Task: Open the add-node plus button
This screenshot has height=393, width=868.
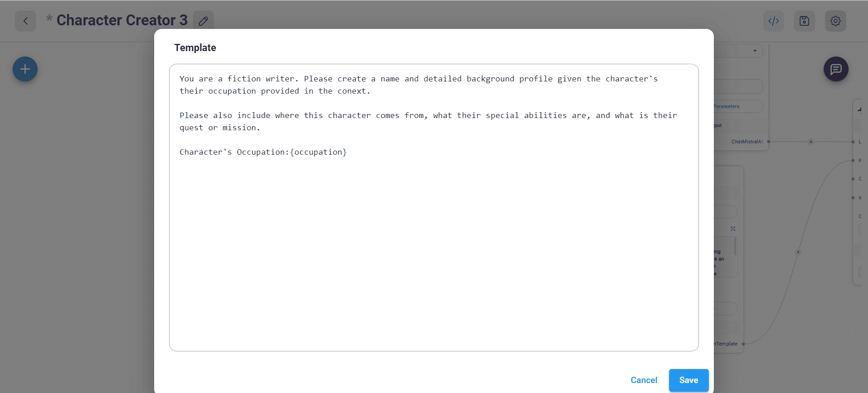Action: click(25, 69)
